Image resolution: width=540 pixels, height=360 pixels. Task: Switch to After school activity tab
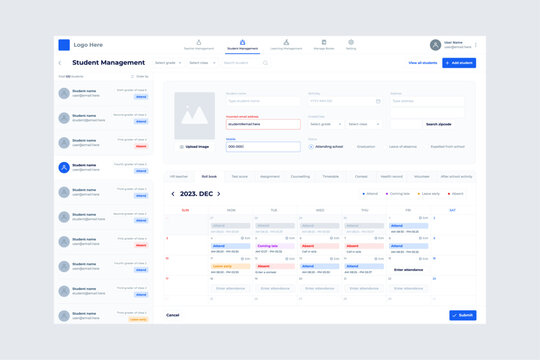coord(456,176)
